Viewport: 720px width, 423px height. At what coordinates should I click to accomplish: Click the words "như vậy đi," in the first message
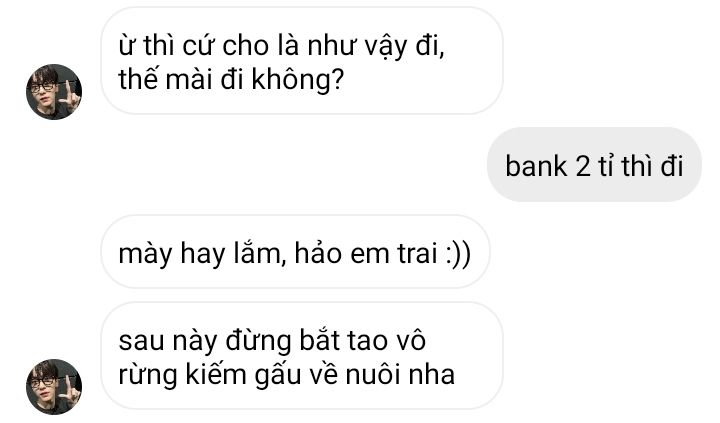[x=376, y=47]
